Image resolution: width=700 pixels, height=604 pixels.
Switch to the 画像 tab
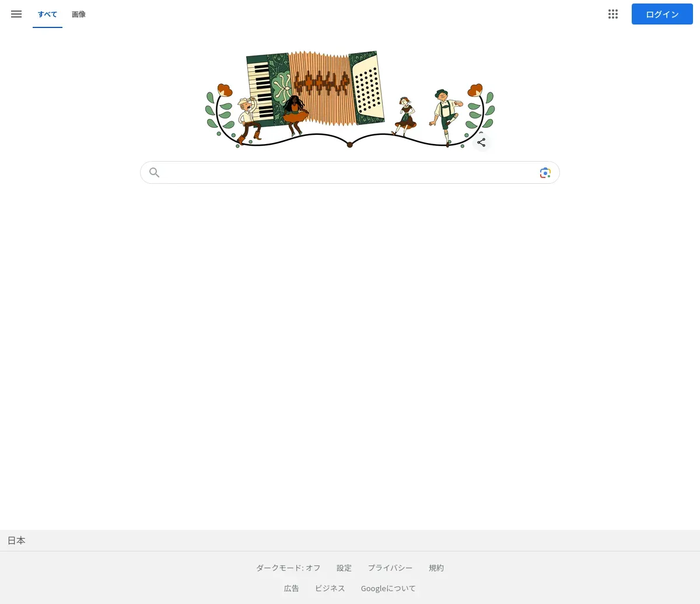click(79, 14)
